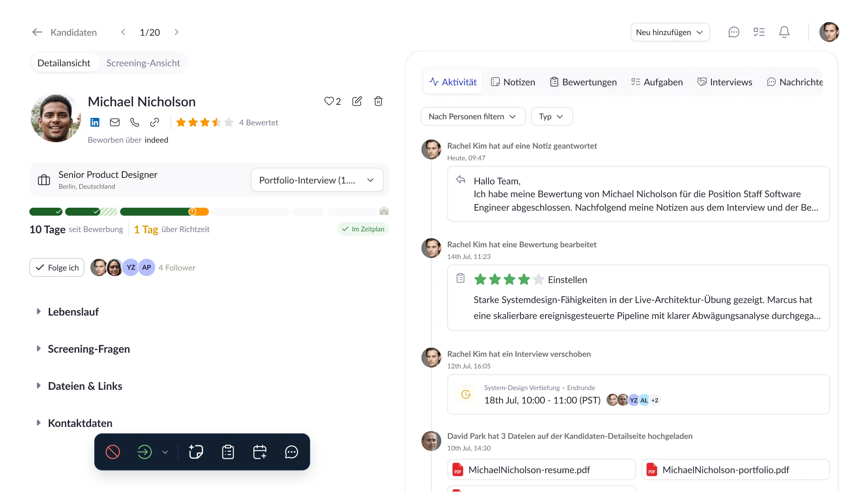868x504 pixels.
Task: Expand Dateien & Links section
Action: point(80,386)
